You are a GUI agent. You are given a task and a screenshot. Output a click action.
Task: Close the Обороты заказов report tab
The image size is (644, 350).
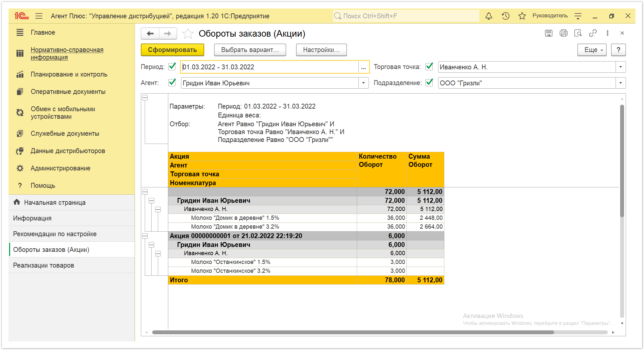[x=622, y=33]
